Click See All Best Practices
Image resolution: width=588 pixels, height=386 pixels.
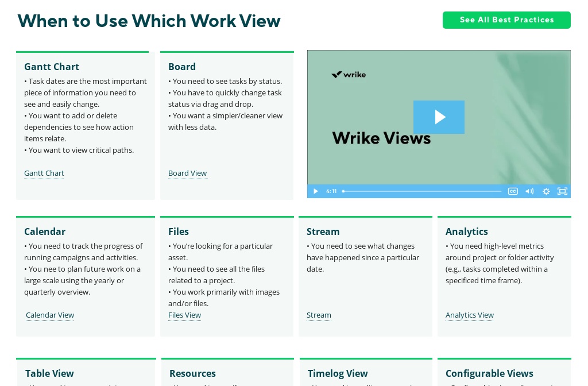click(x=506, y=20)
